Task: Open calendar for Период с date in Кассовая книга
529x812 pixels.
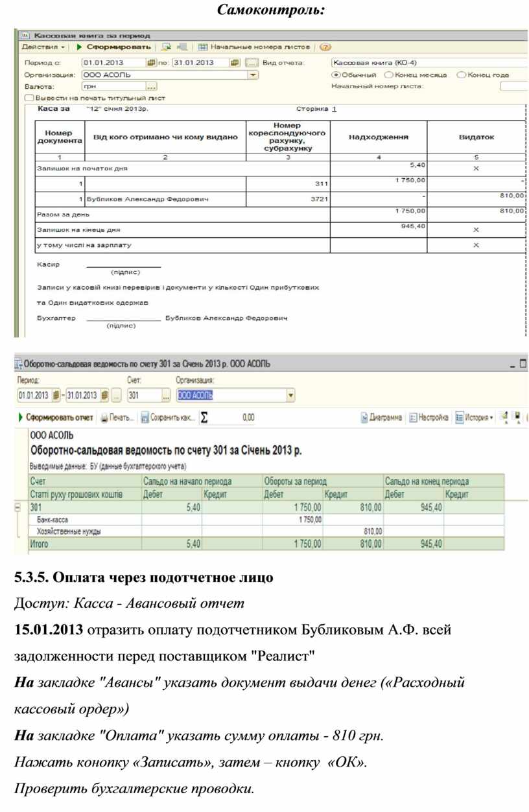Action: [151, 63]
